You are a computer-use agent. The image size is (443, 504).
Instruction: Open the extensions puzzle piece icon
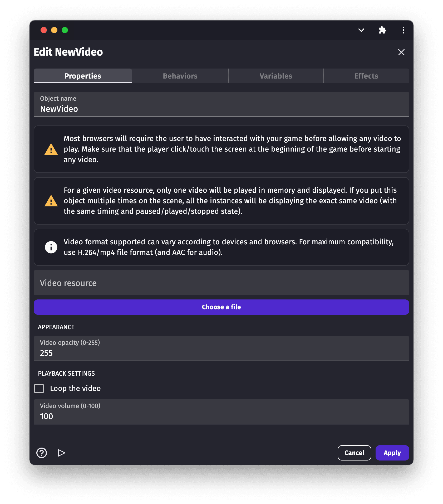pos(382,30)
